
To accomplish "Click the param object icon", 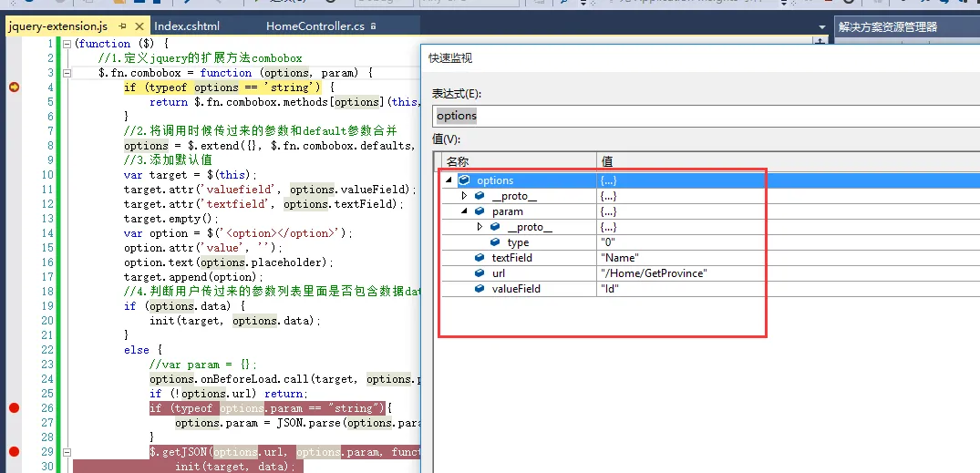I will tap(480, 211).
